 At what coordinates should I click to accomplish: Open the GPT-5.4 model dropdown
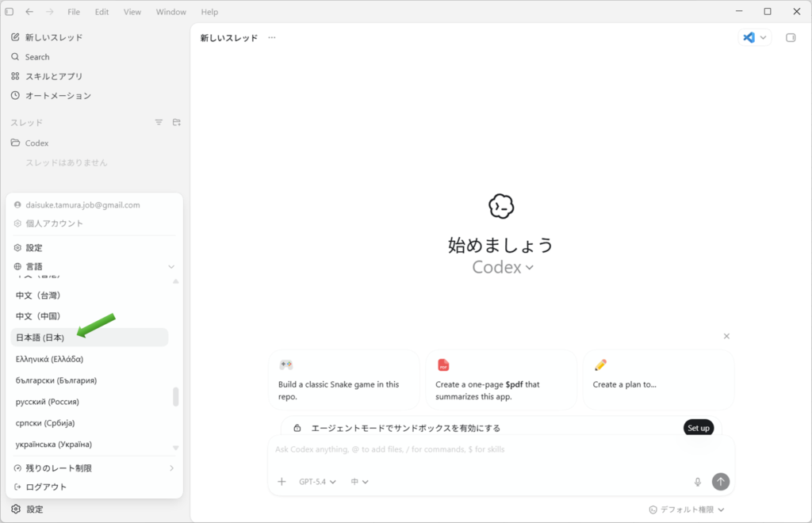(317, 482)
